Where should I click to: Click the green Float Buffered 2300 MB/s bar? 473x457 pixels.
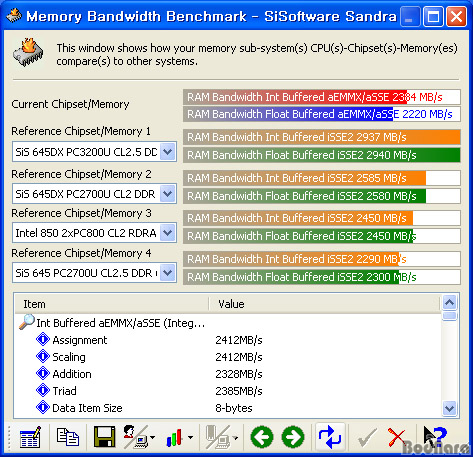(x=322, y=277)
